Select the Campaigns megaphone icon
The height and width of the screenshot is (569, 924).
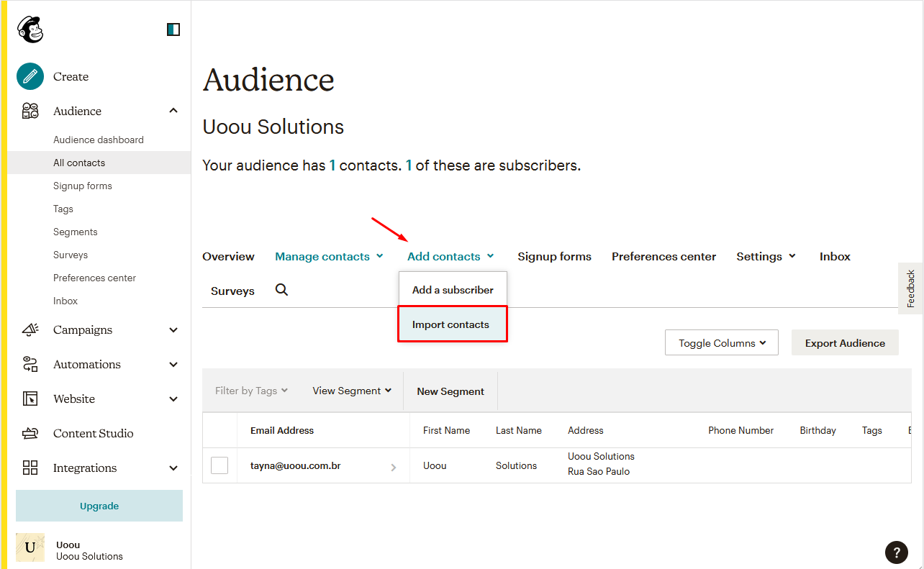pos(30,329)
